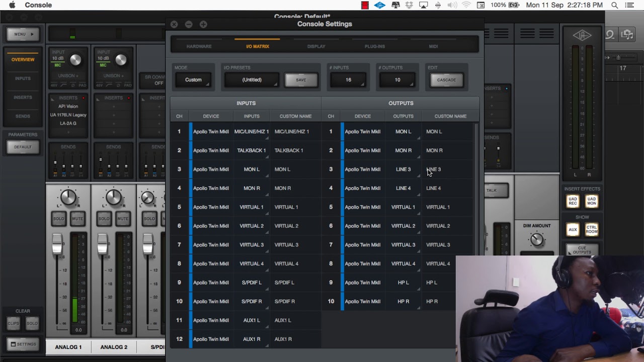Open the output dropdown HP L on channel 9

pyautogui.click(x=403, y=283)
